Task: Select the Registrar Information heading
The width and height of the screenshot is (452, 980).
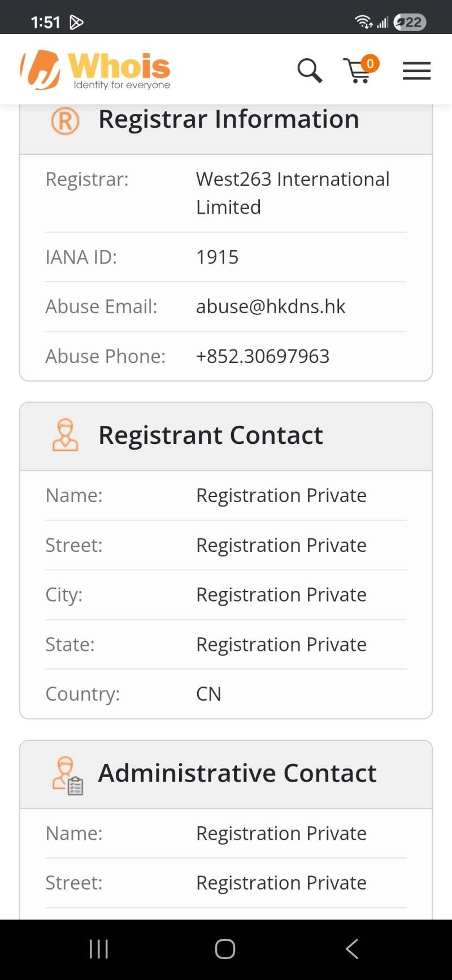Action: (229, 119)
